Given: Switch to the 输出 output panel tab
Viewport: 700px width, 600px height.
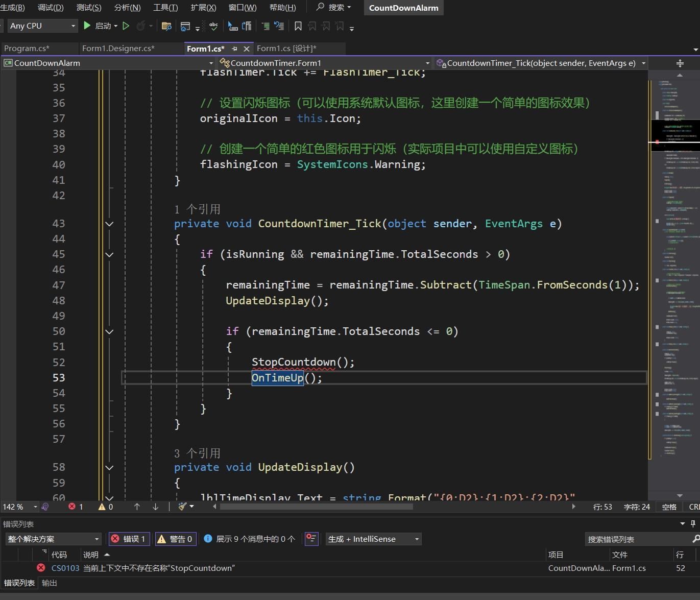Looking at the screenshot, I should [50, 583].
